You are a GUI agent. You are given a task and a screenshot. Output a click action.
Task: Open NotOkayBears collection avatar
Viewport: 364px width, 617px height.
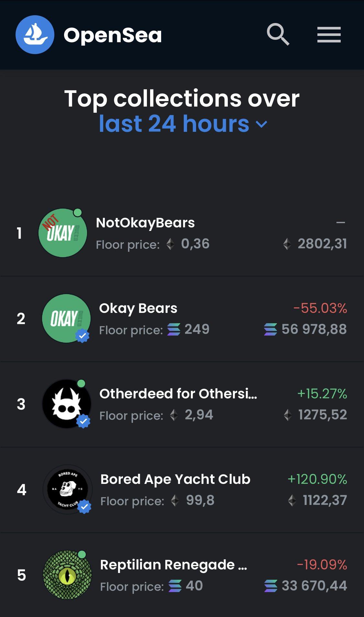[x=62, y=233]
